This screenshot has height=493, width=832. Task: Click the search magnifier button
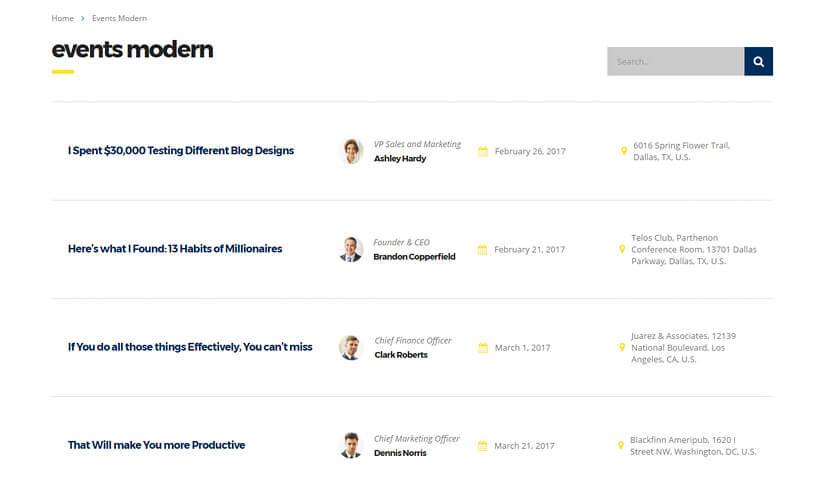[758, 61]
